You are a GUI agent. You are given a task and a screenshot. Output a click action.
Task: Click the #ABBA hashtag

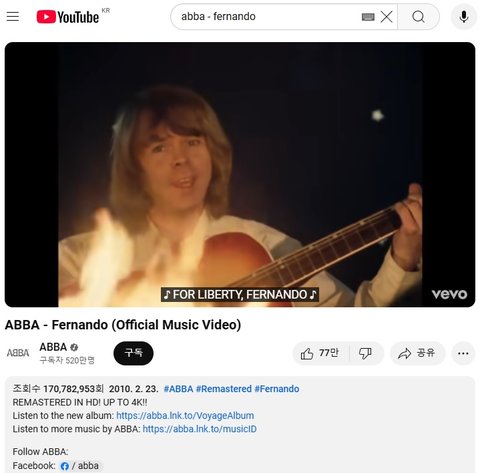[x=178, y=389]
